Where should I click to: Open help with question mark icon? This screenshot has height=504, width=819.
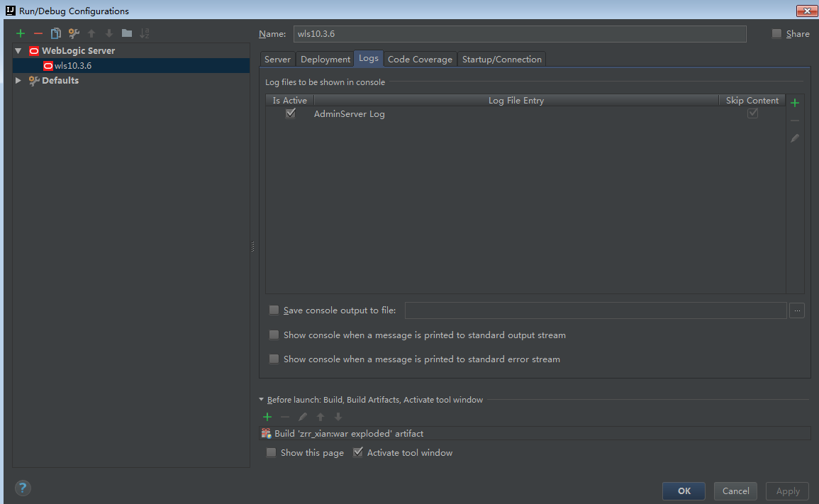click(x=23, y=488)
